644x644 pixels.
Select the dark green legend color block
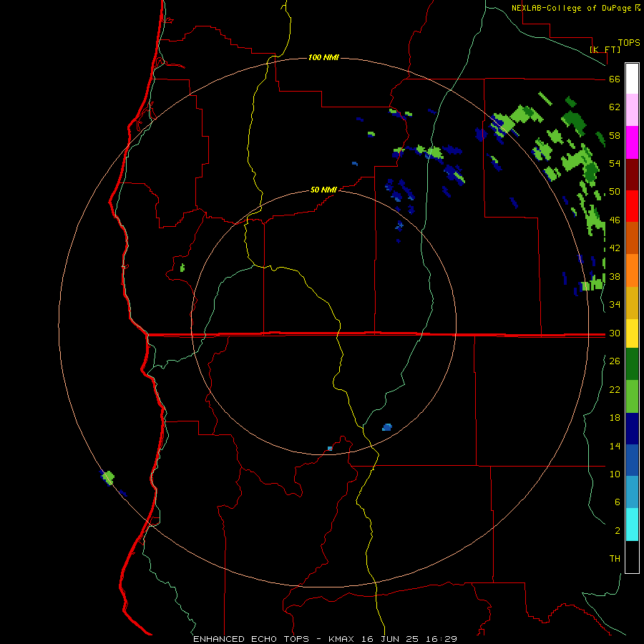click(x=632, y=364)
